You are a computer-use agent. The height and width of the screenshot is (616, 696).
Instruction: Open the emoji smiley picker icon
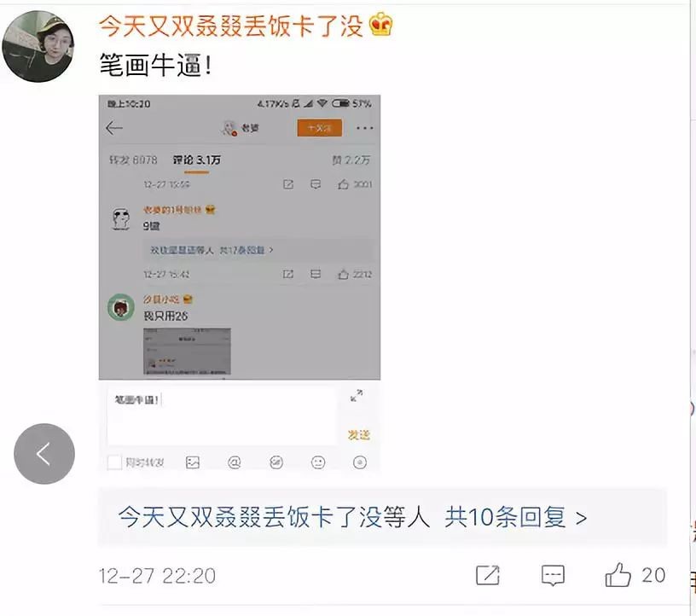pyautogui.click(x=318, y=462)
